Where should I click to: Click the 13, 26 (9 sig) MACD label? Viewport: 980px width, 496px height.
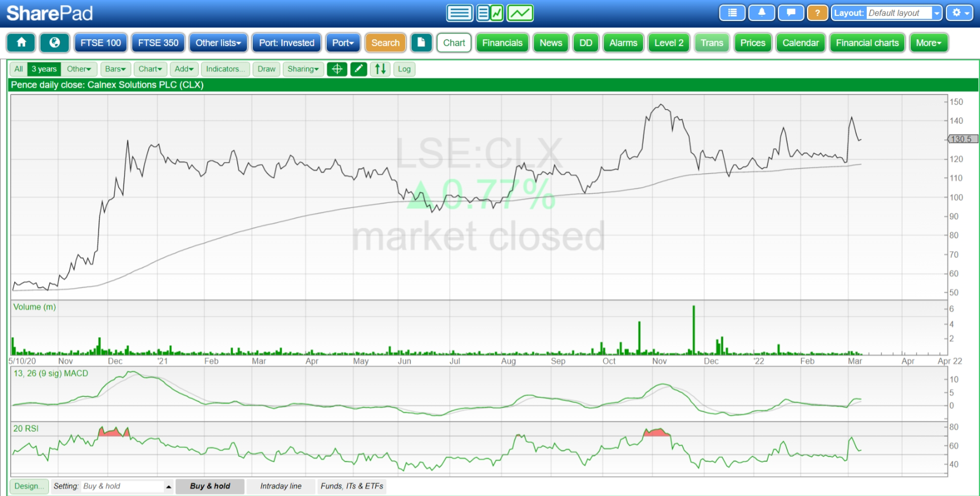(x=51, y=374)
